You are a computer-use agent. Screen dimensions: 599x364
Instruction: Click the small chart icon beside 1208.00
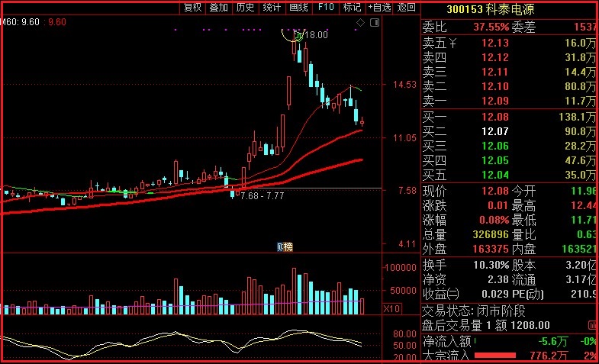click(592, 325)
